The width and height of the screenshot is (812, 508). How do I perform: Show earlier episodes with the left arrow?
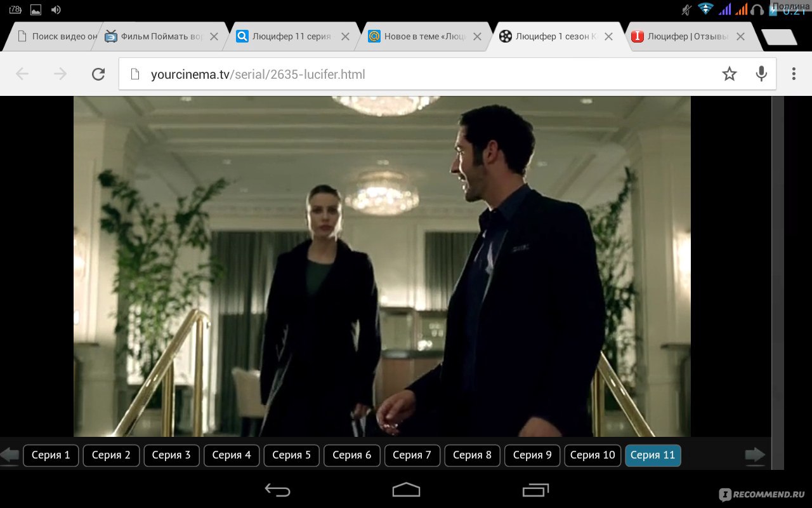(10, 455)
